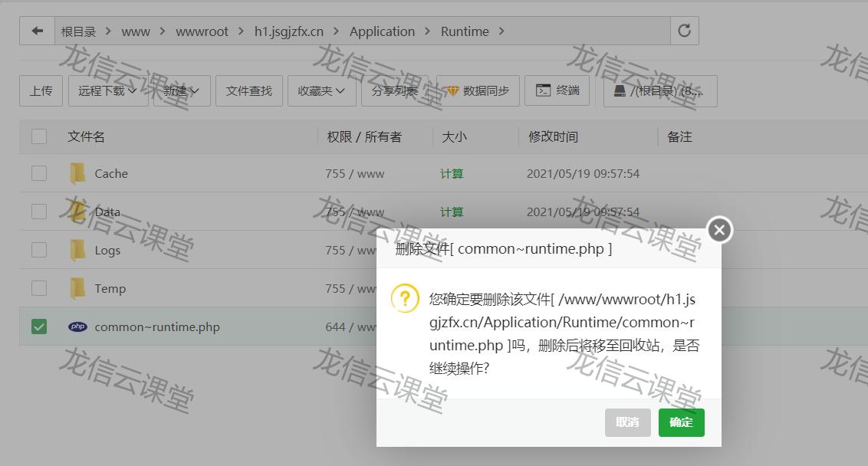The image size is (868, 466).
Task: Click 计算 to calculate Data folder size
Action: (x=452, y=212)
